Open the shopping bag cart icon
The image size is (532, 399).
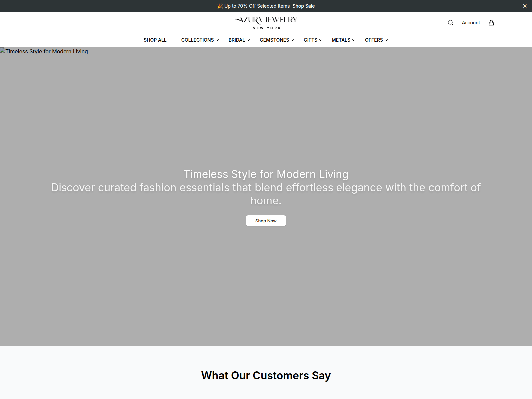point(491,23)
